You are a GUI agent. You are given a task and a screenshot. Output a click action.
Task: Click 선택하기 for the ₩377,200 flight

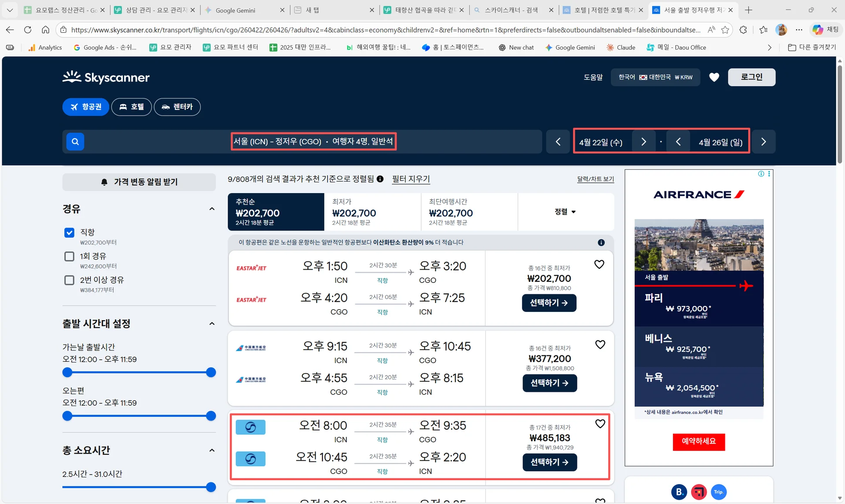coord(549,383)
